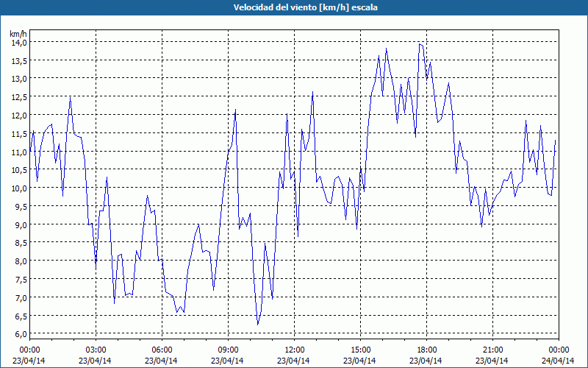The height and width of the screenshot is (368, 588).
Task: Click the 09:00 time label on x-axis
Action: click(228, 350)
